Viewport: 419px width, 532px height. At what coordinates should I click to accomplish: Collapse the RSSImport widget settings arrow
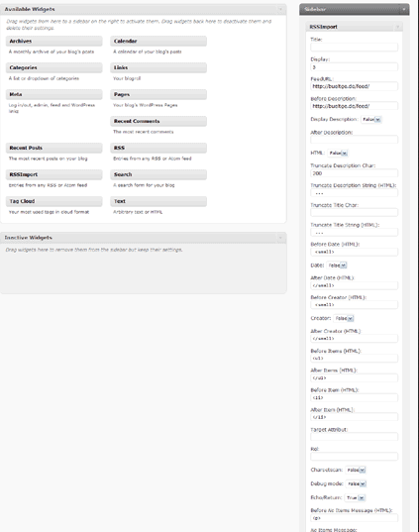click(x=397, y=27)
